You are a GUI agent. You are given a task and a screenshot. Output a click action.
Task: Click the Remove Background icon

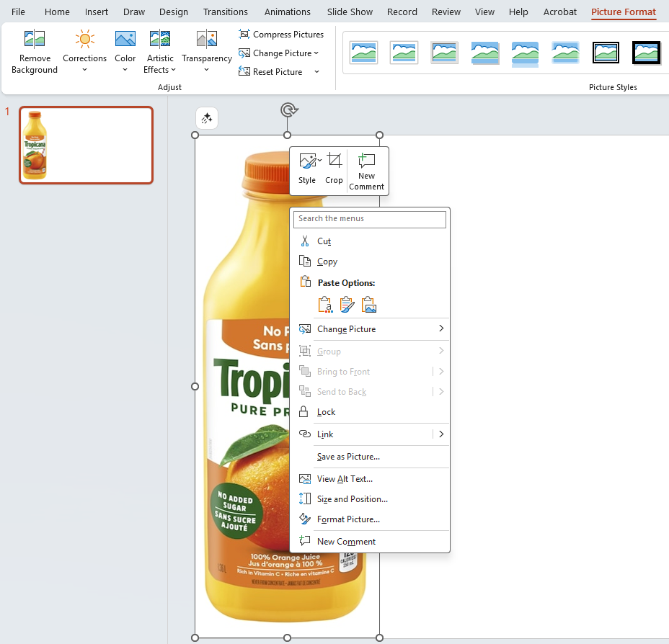pyautogui.click(x=35, y=39)
